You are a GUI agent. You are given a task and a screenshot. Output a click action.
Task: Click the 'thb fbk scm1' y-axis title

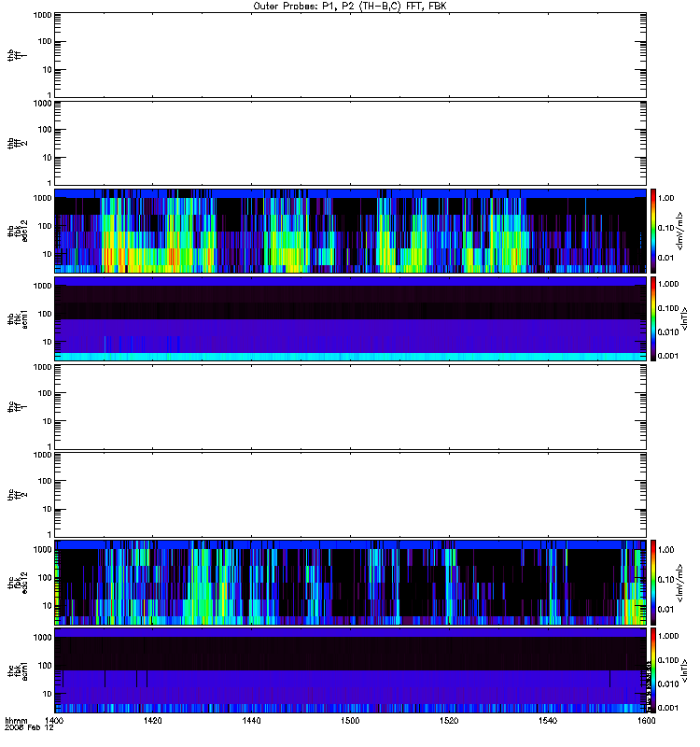[x=18, y=319]
